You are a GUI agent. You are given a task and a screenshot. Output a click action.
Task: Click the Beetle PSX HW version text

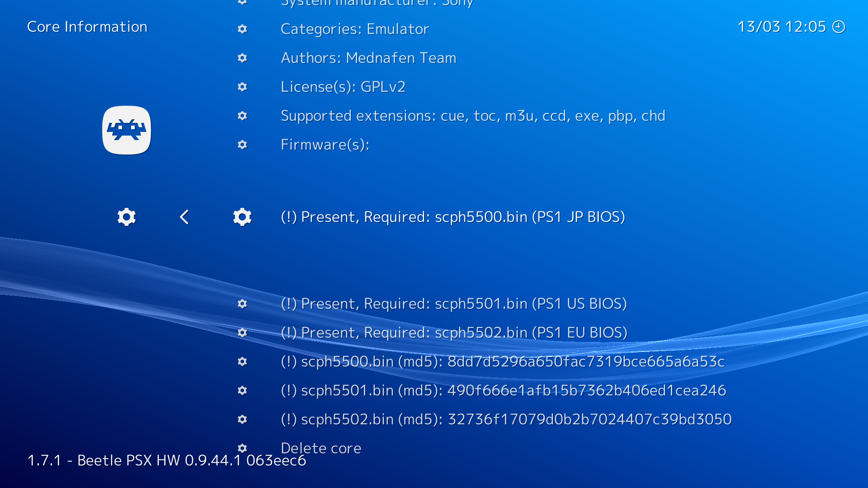tap(167, 460)
